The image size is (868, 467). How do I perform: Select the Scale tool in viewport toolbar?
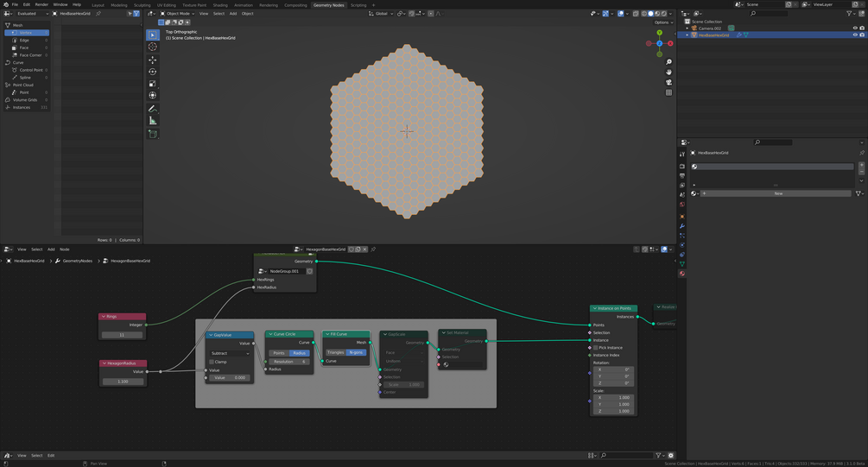pos(153,84)
